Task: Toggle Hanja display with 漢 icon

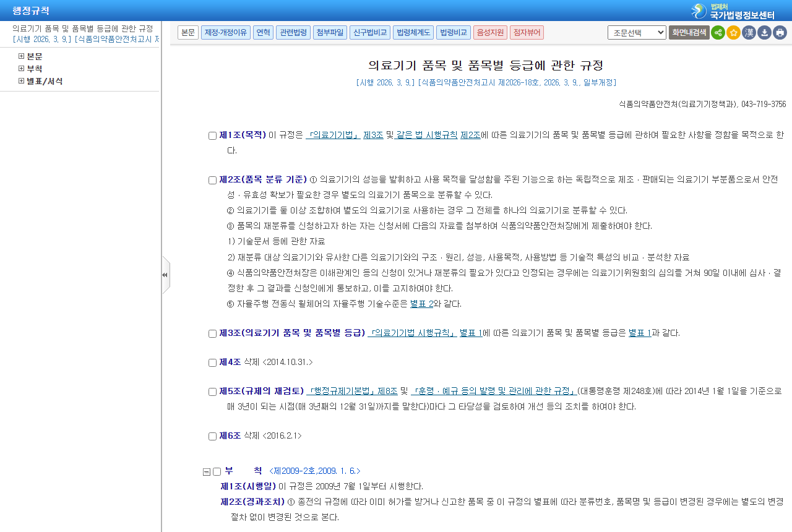Action: coord(749,33)
